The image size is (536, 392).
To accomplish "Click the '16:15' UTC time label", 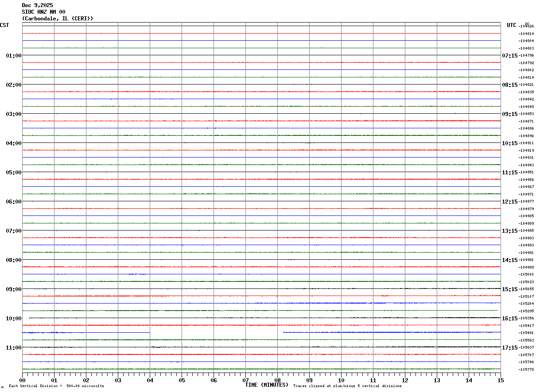I will [x=509, y=319].
